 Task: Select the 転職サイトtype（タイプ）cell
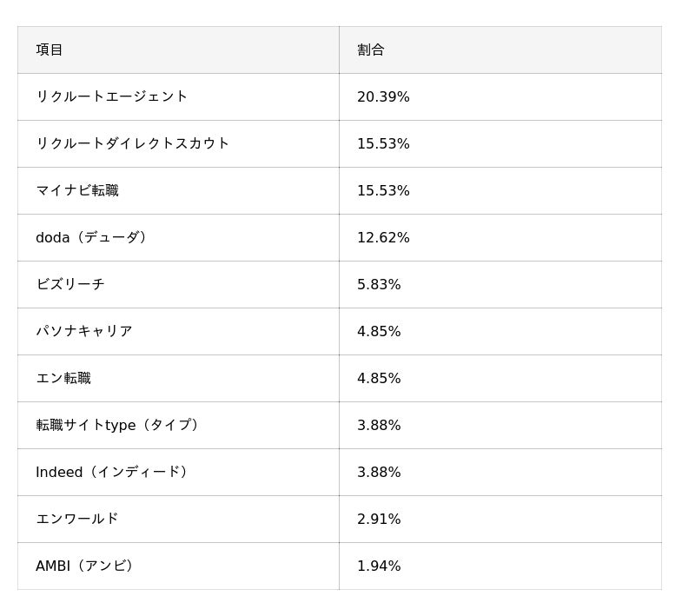(x=120, y=425)
